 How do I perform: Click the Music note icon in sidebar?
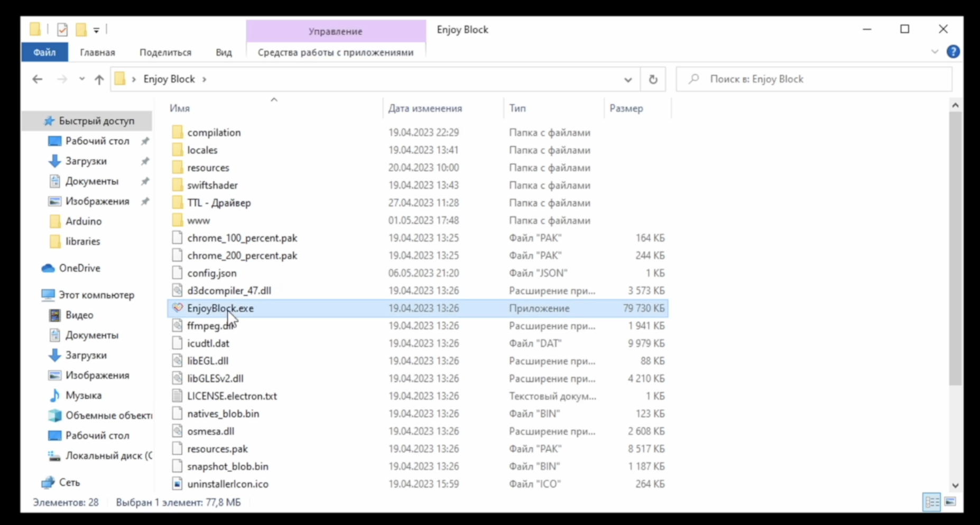pyautogui.click(x=54, y=395)
